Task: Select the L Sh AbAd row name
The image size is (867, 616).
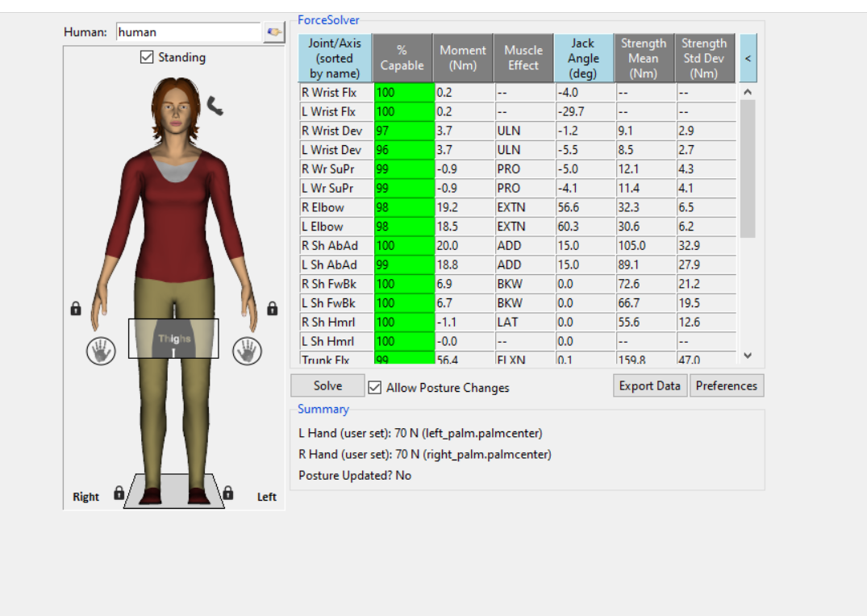Action: pyautogui.click(x=336, y=265)
